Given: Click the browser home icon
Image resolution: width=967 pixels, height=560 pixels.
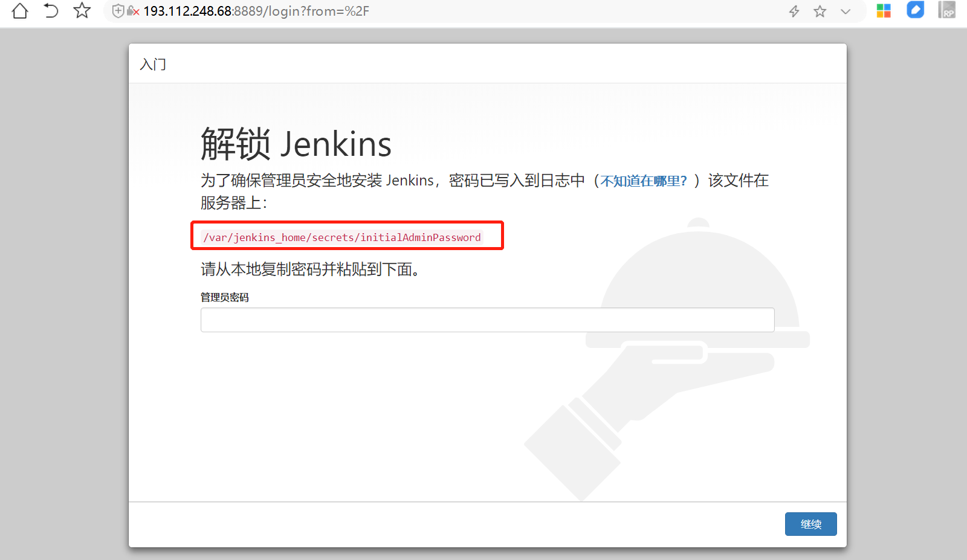Looking at the screenshot, I should pyautogui.click(x=20, y=11).
